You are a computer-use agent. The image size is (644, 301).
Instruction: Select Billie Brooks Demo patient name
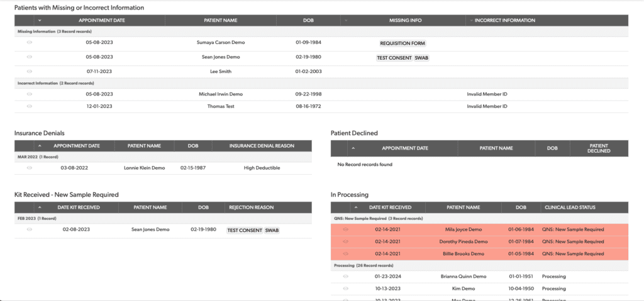(464, 254)
